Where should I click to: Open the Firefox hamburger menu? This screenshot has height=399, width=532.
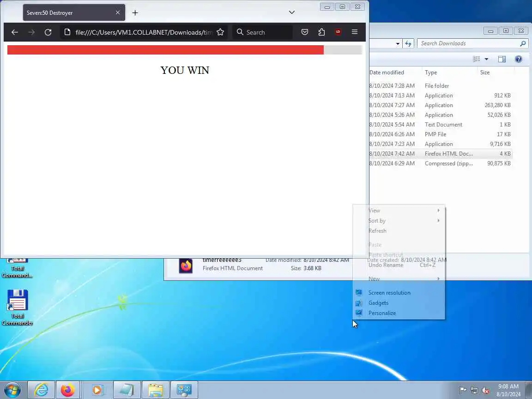(355, 32)
